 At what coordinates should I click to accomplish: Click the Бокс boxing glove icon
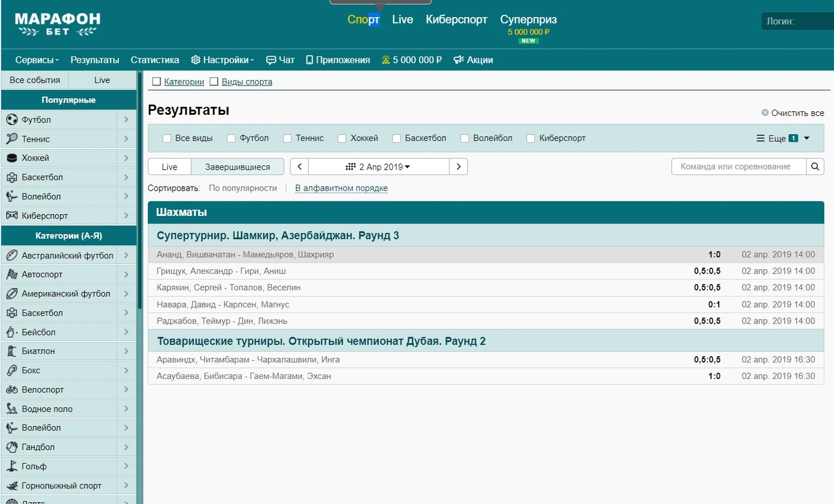point(11,370)
